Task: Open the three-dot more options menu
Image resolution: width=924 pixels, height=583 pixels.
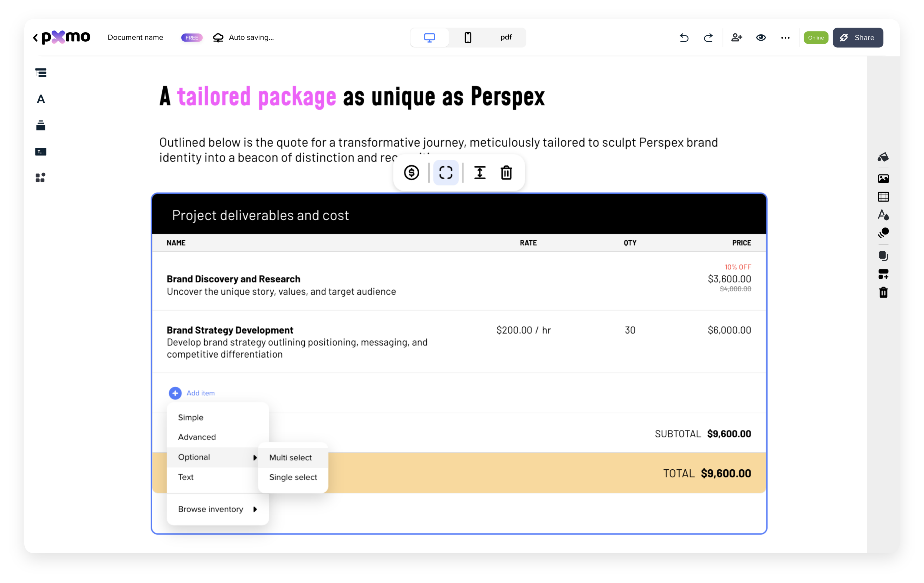Action: [x=785, y=38]
